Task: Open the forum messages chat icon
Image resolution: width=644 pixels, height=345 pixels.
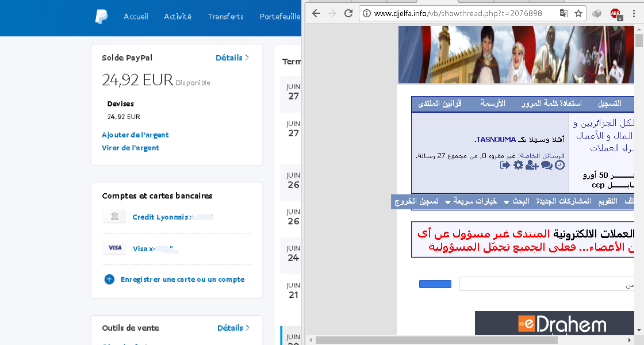Action: tap(547, 165)
